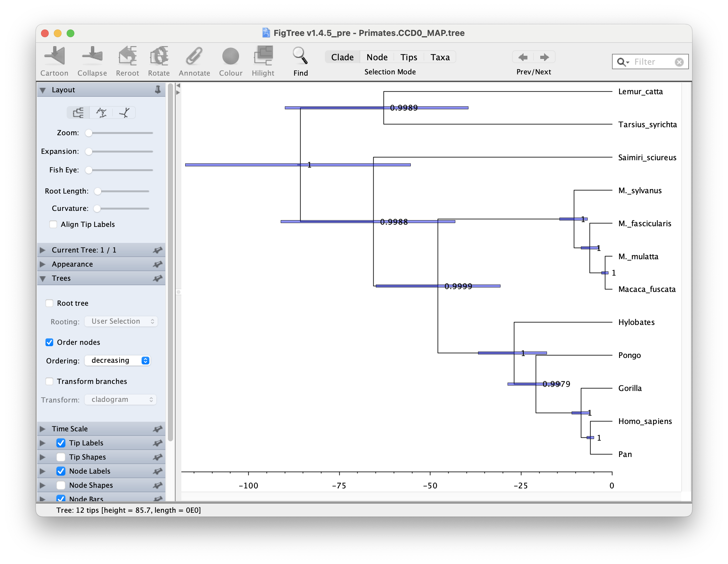Open the Ordering decreasing dropdown

click(117, 360)
